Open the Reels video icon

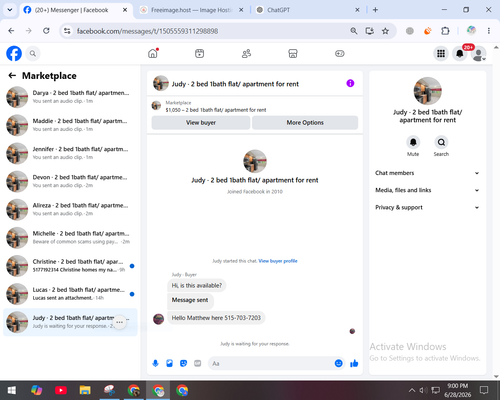point(199,53)
